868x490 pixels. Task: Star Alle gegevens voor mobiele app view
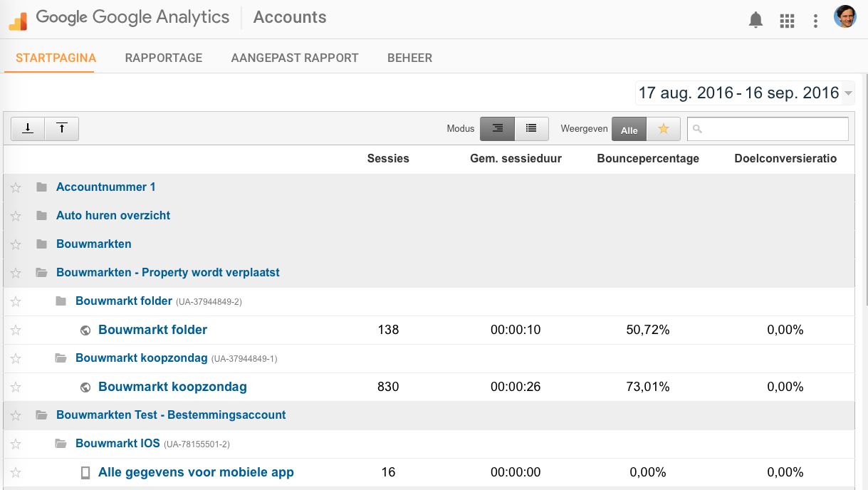tap(16, 472)
